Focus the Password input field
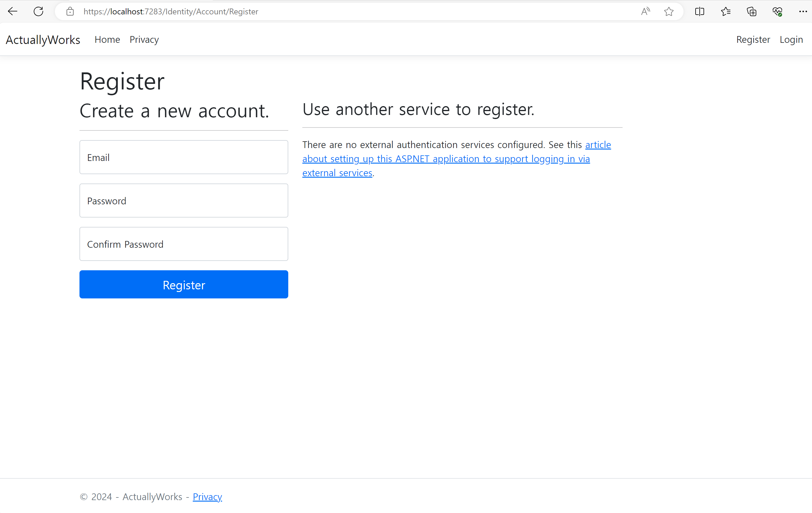 (x=184, y=201)
